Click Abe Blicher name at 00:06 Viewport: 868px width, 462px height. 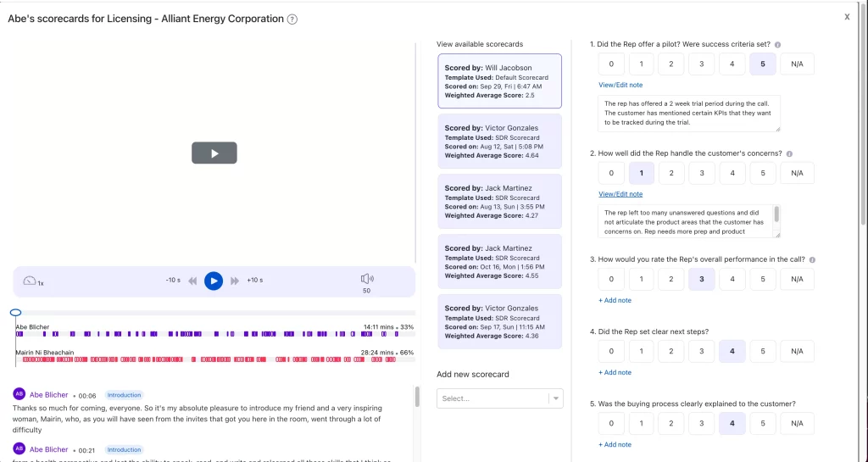[x=48, y=395]
